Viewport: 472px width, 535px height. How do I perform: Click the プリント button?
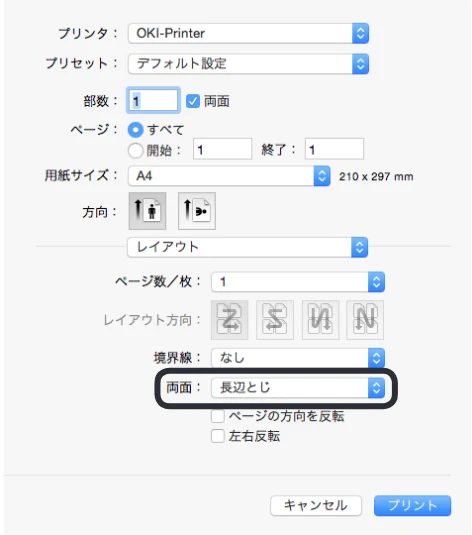412,505
